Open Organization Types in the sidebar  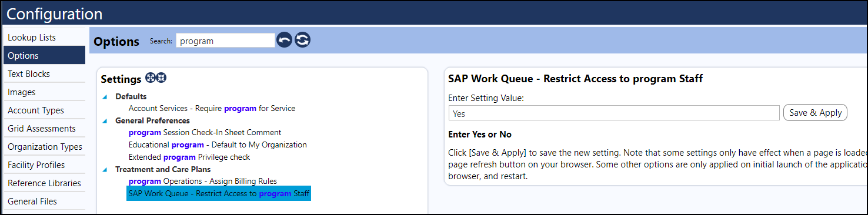[44, 147]
